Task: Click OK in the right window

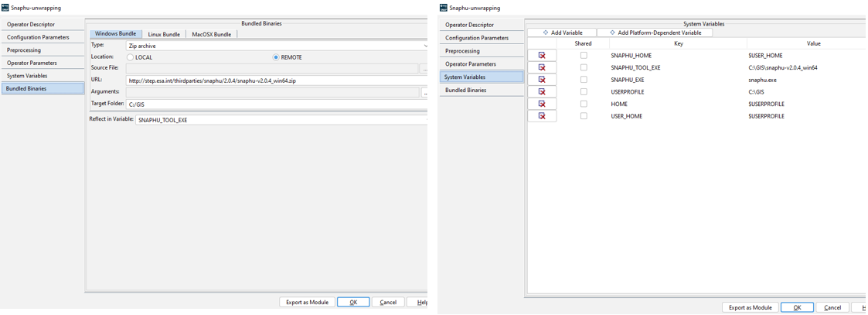Action: click(x=797, y=307)
